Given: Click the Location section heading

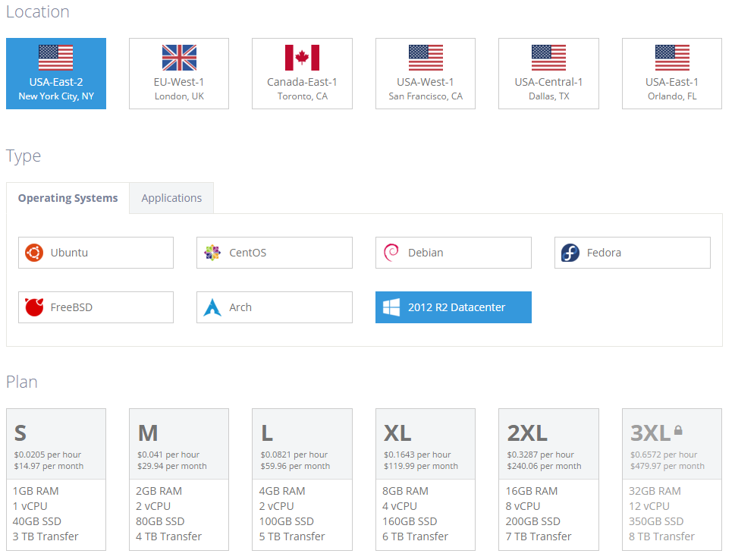Looking at the screenshot, I should click(x=37, y=11).
